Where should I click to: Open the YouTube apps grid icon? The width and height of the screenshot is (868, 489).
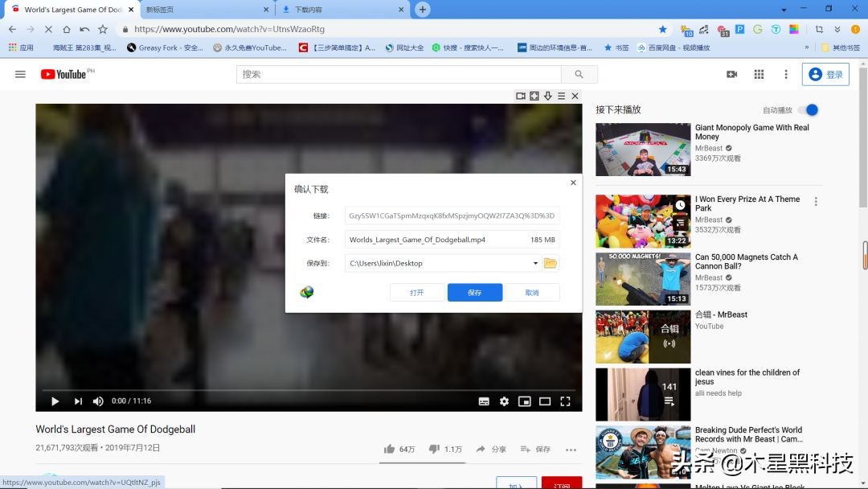[759, 74]
